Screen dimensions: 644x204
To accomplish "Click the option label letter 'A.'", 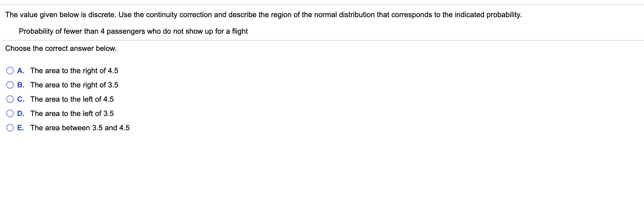I will coord(21,71).
